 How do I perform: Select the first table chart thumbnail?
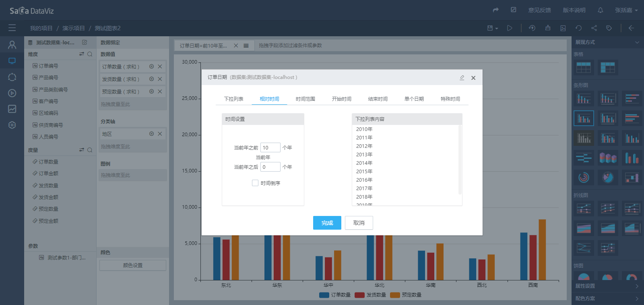click(x=584, y=67)
